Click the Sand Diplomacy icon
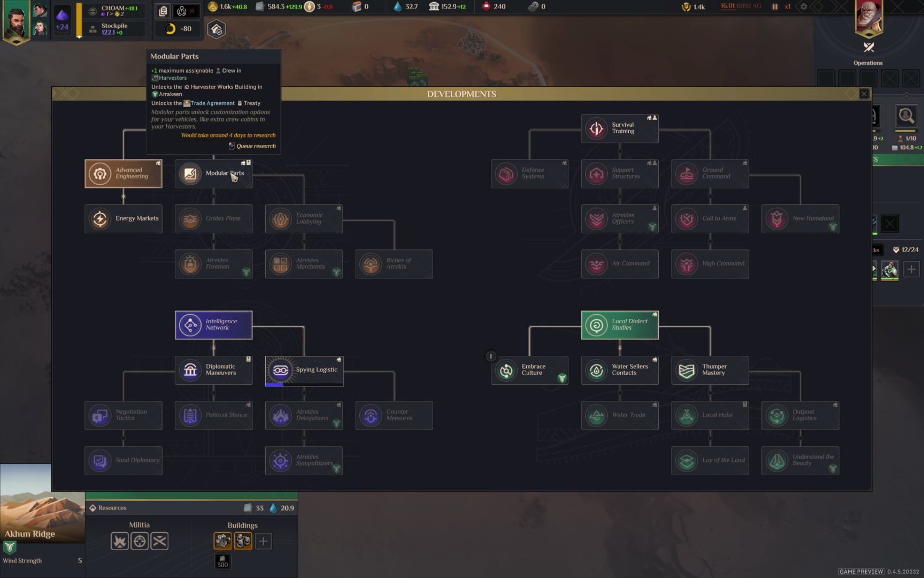 click(x=99, y=460)
